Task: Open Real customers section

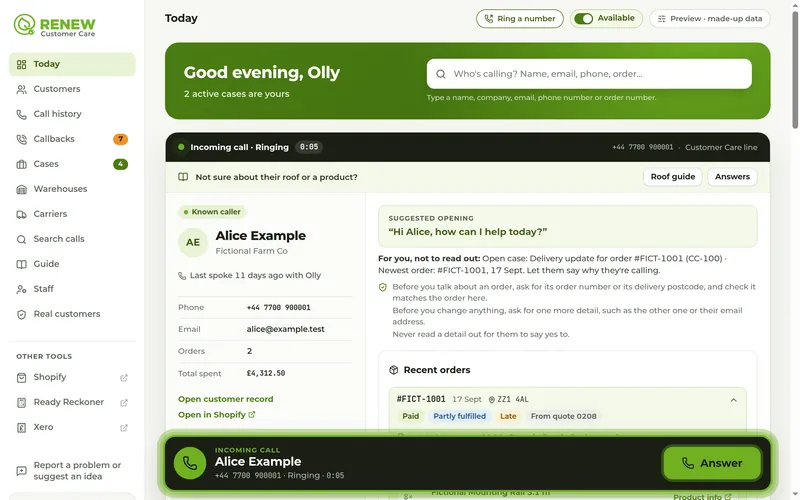Action: coord(72,314)
